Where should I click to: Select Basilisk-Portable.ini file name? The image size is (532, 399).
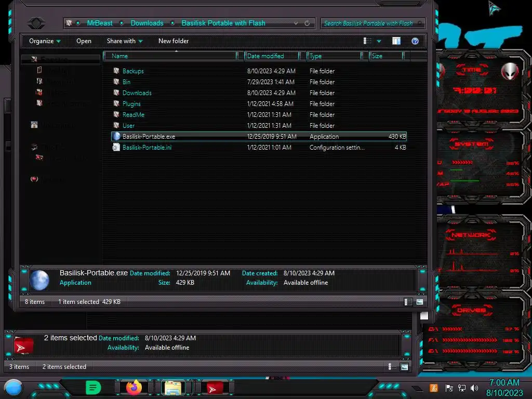tap(147, 147)
